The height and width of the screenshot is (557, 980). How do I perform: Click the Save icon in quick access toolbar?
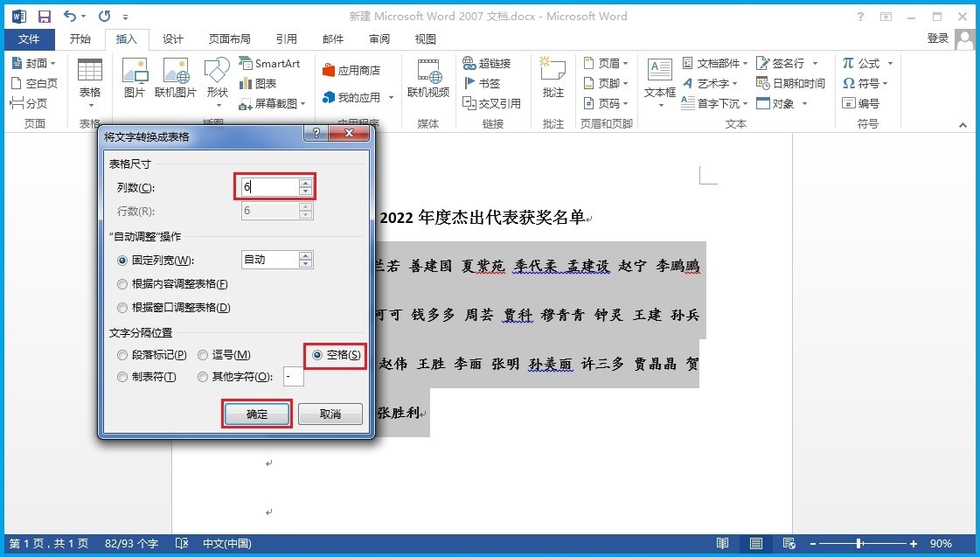coord(45,17)
